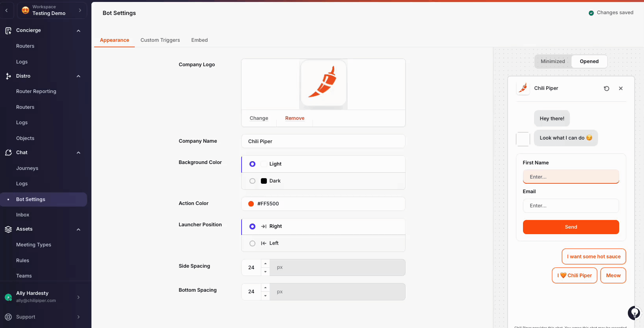The width and height of the screenshot is (644, 328).
Task: Click the Concierge section icon
Action: 8,30
